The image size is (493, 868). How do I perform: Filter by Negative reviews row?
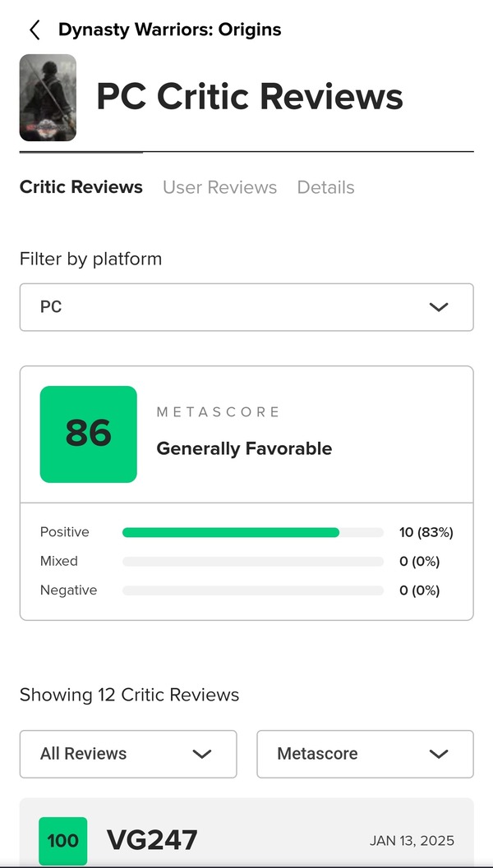(x=246, y=590)
